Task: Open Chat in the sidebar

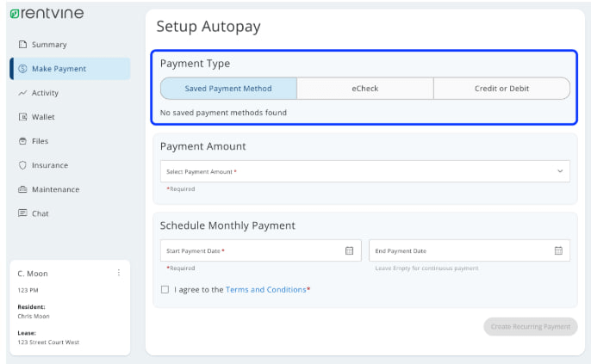Action: pos(70,213)
